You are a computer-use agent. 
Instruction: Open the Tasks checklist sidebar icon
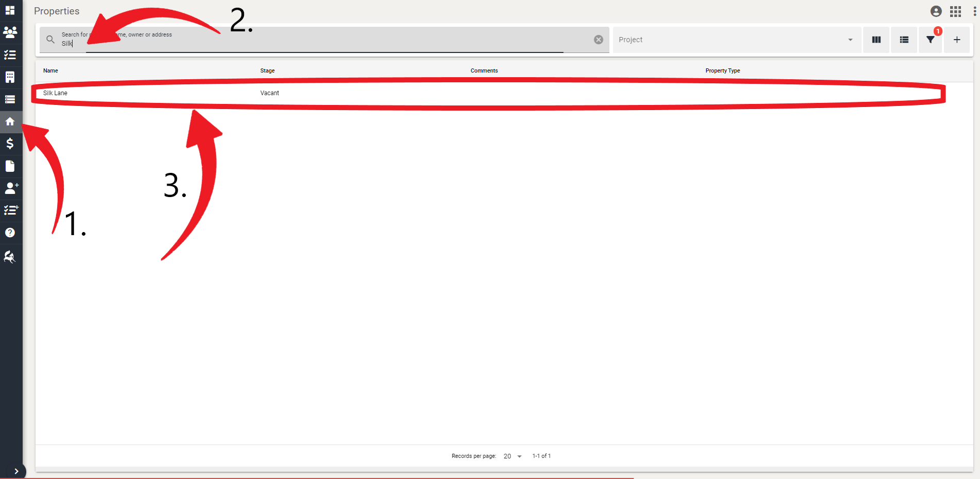click(10, 55)
